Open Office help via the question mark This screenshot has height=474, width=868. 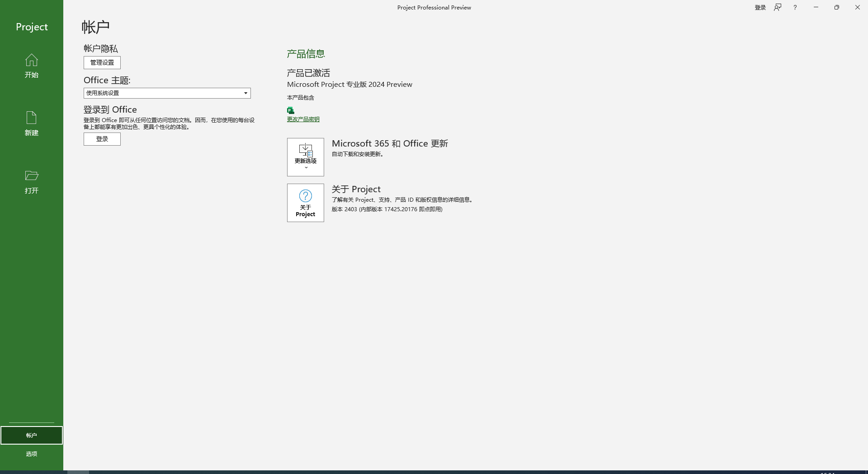click(x=795, y=7)
